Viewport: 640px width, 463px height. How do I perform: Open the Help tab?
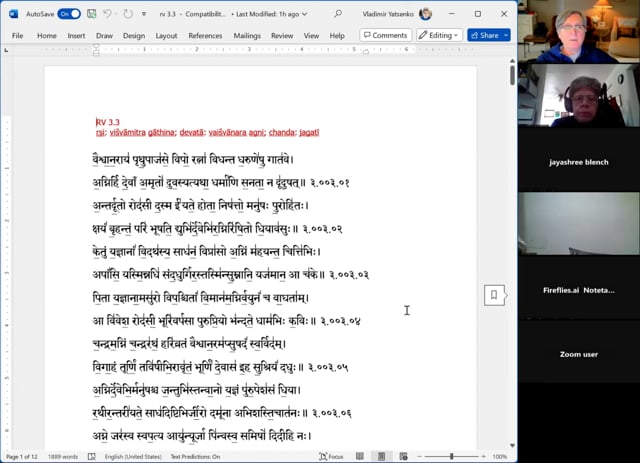click(x=337, y=36)
